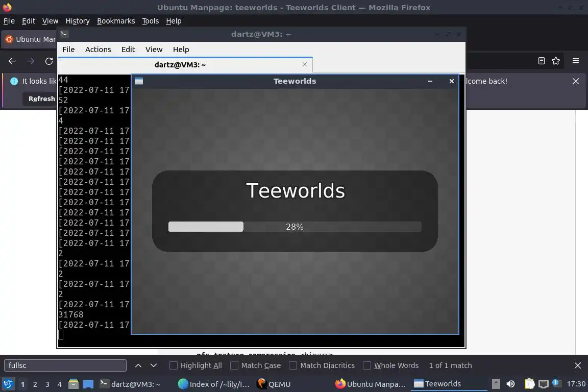Click the find bar search field containing 'fullsc'
The height and width of the screenshot is (392, 588).
tap(65, 365)
